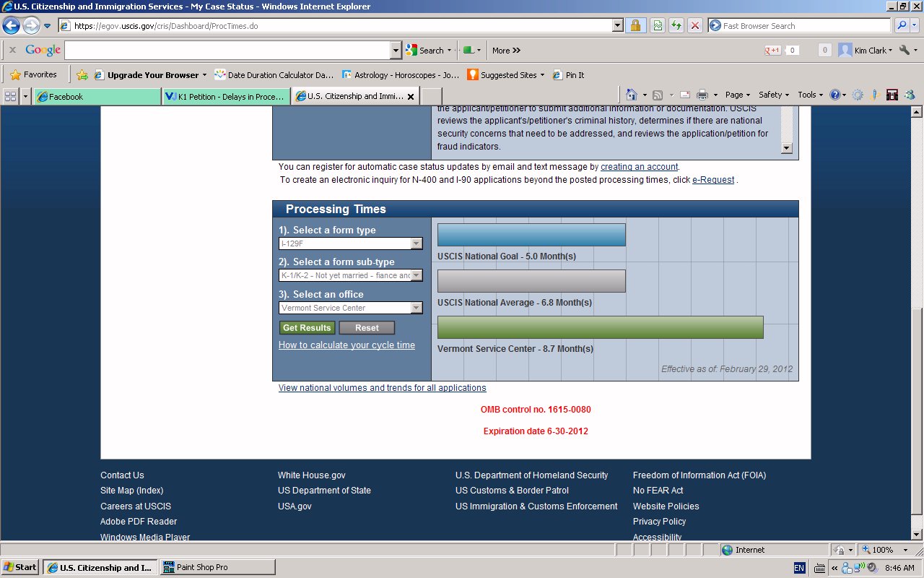Open Paint Shop Pro from taskbar
The height and width of the screenshot is (578, 924).
coord(217,567)
